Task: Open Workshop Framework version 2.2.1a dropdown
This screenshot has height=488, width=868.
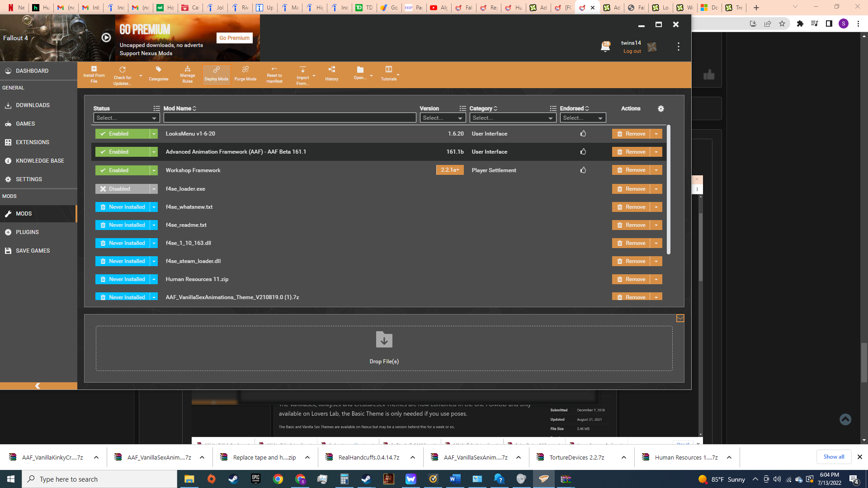Action: pos(450,170)
